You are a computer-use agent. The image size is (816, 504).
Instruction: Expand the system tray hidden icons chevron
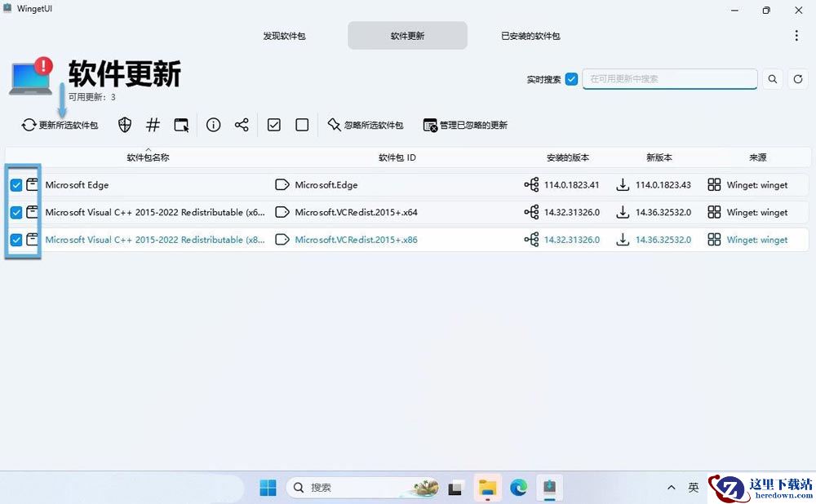(x=672, y=488)
